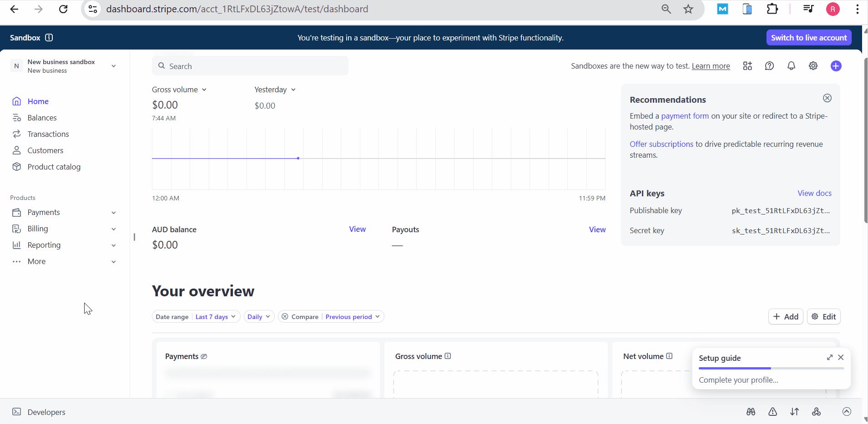Viewport: 868px width, 424px height.
Task: Open the Last 7 days date range dropdown
Action: tap(216, 317)
